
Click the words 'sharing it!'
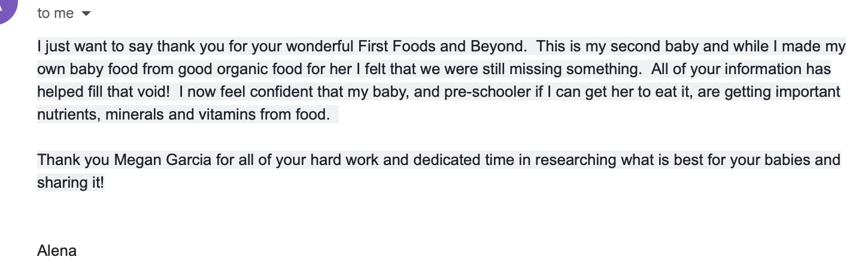click(71, 183)
